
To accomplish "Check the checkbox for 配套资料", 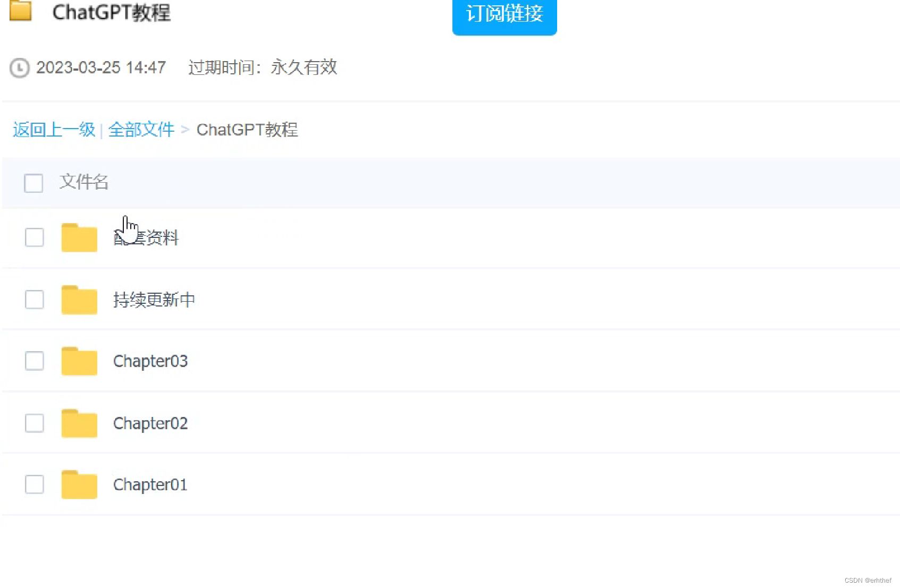I will pyautogui.click(x=33, y=238).
